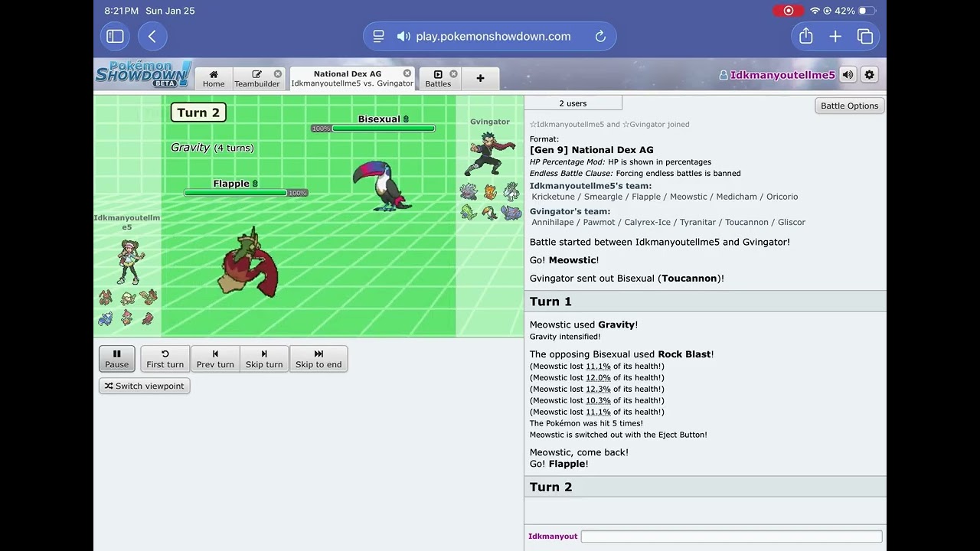
Task: Click the Medicham team icon
Action: [x=127, y=318]
